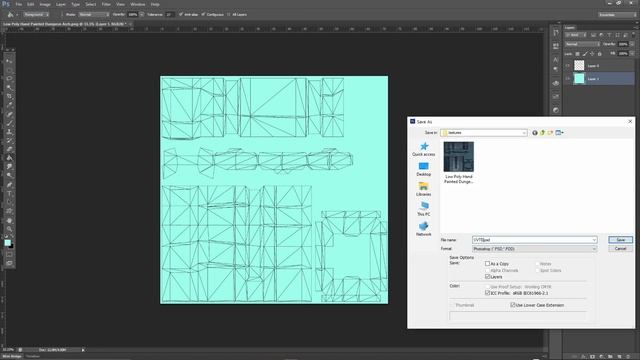Select the Lasso tool
The height and width of the screenshot is (360, 640).
[9, 78]
